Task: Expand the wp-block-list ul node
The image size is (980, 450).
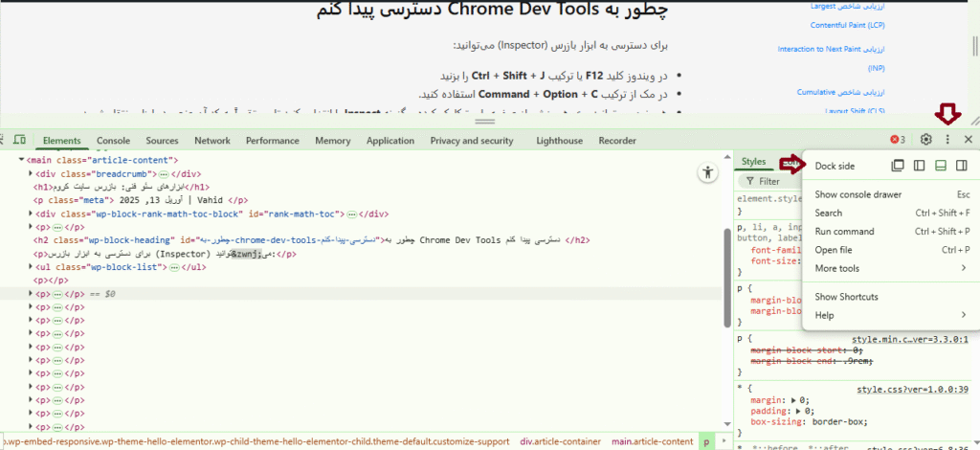Action: coord(31,267)
